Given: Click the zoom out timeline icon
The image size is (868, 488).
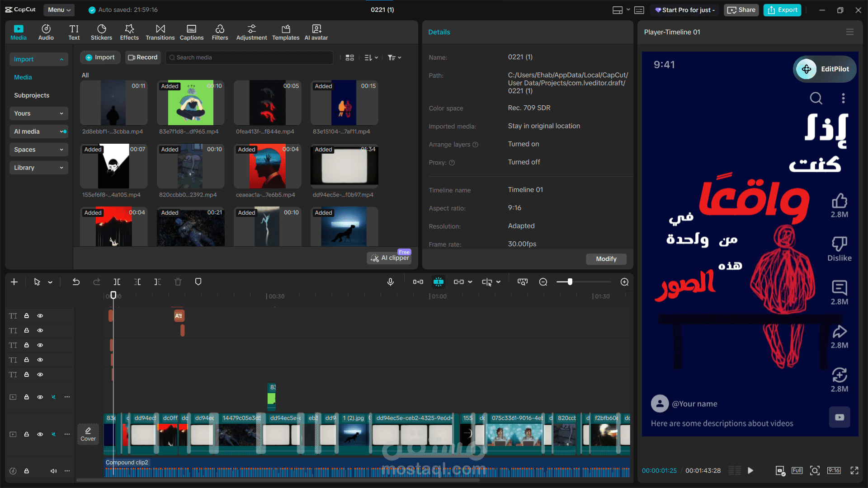Looking at the screenshot, I should coord(543,282).
